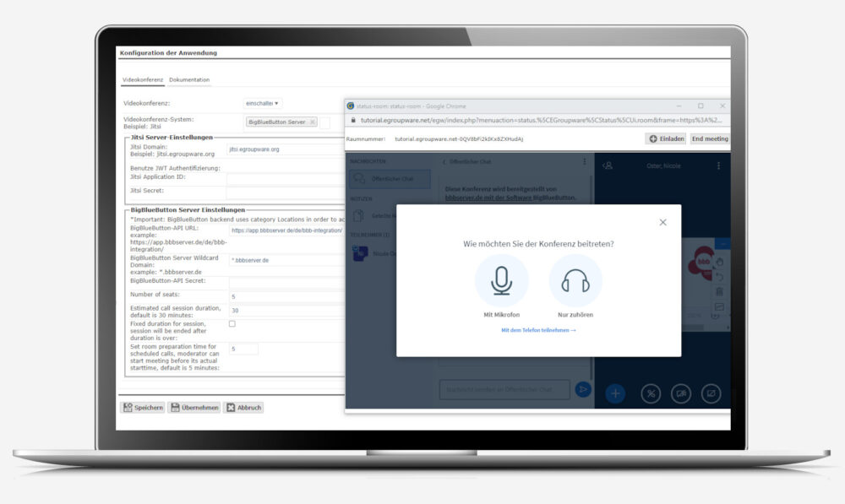The width and height of the screenshot is (845, 504).
Task: Toggle the webcam sharing icon
Action: click(680, 392)
